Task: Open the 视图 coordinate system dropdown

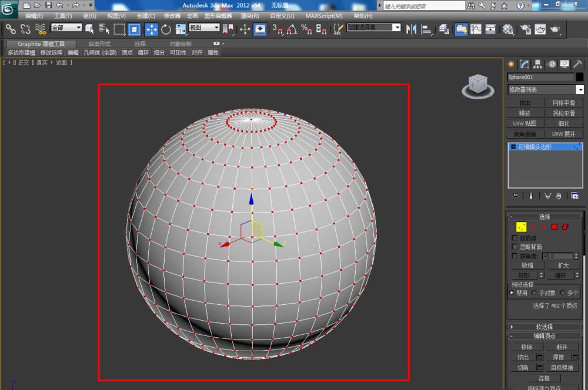Action: pos(204,28)
